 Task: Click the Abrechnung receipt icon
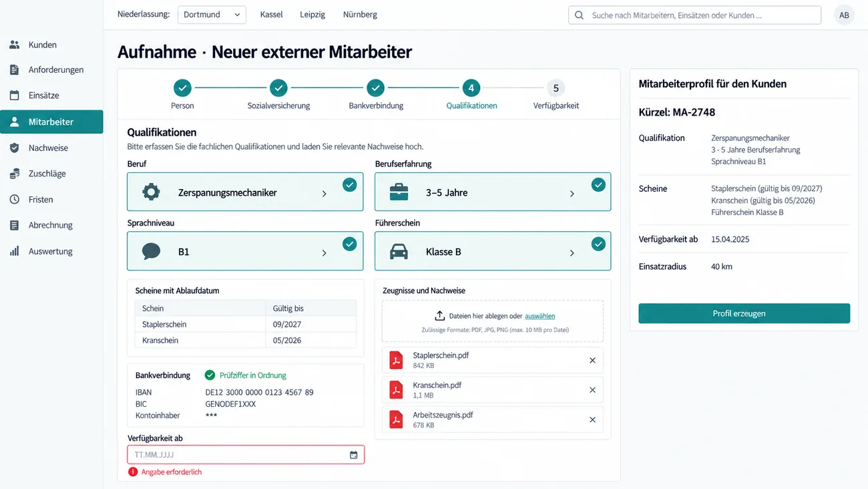pos(14,225)
